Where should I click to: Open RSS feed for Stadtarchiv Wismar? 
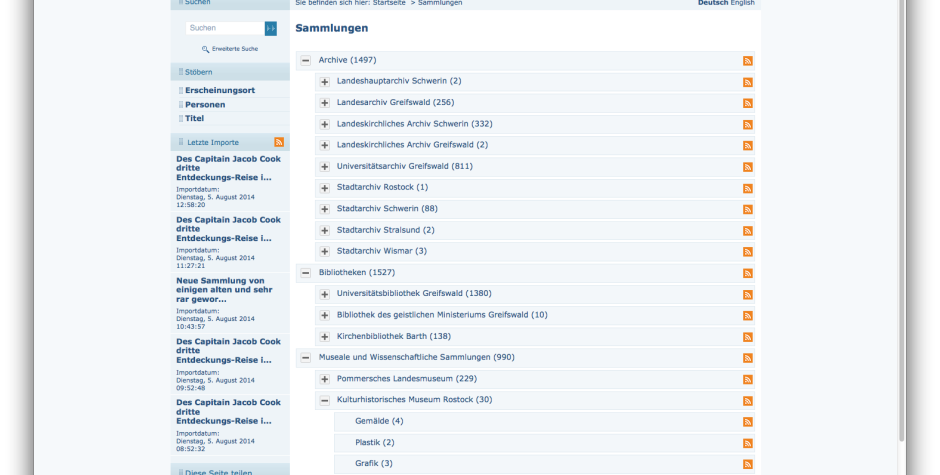click(x=748, y=252)
